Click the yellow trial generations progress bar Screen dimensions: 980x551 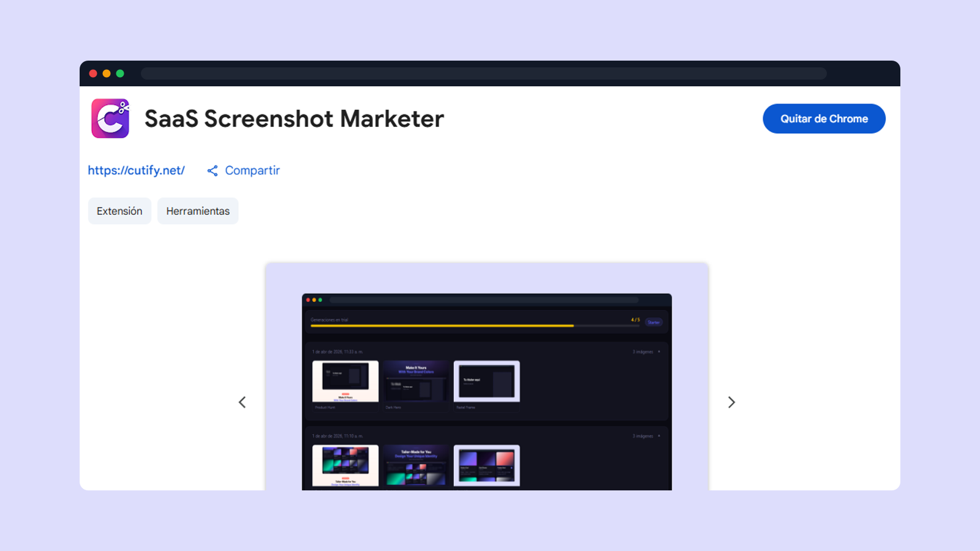click(x=442, y=326)
